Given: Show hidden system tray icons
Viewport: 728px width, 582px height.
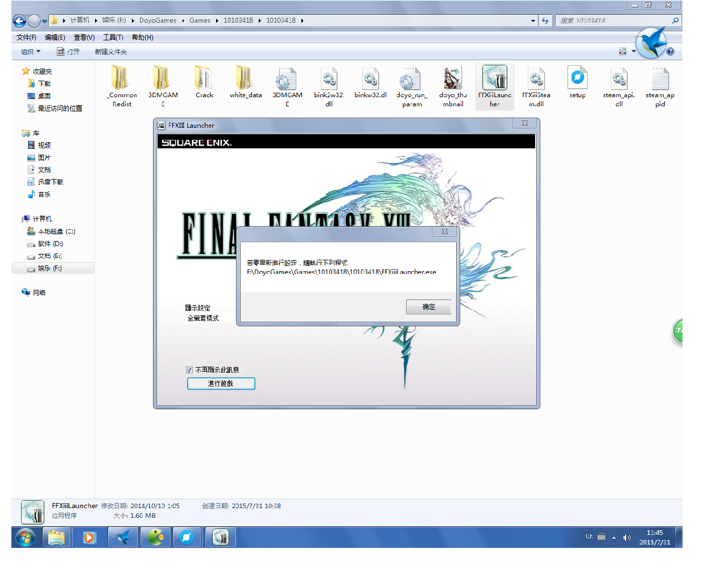Looking at the screenshot, I should point(614,537).
